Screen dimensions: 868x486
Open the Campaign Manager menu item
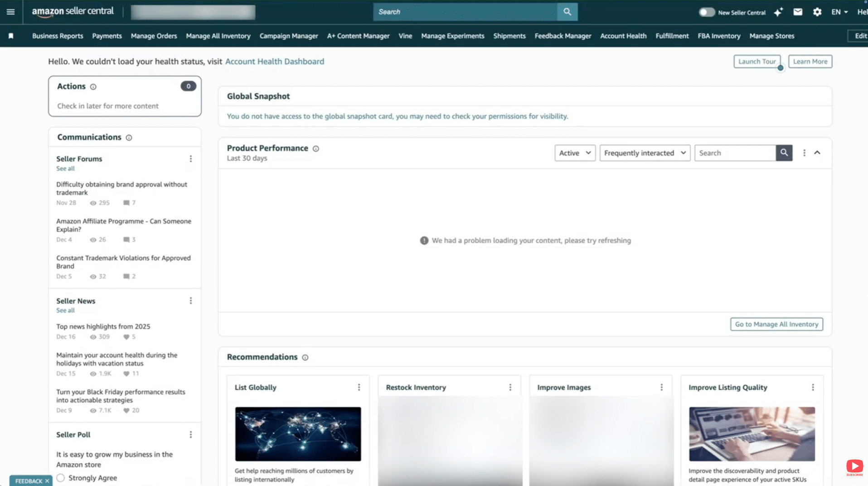289,36
